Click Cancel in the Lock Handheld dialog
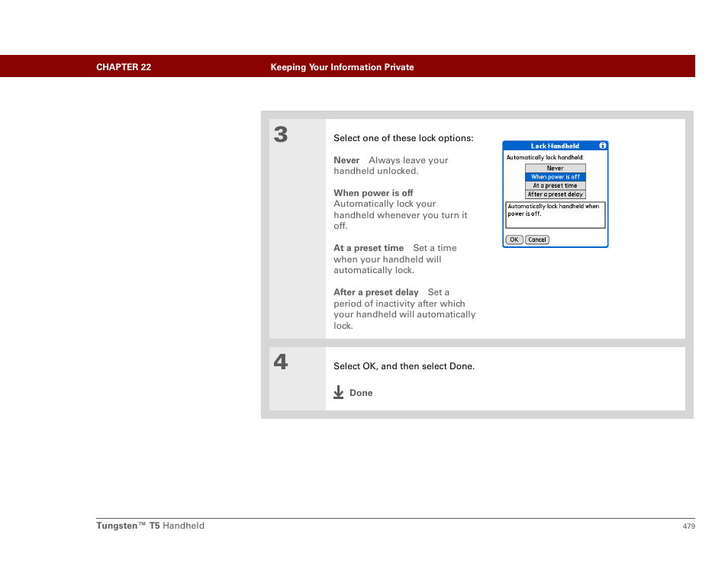Image resolution: width=728 pixels, height=563 pixels. 537,240
